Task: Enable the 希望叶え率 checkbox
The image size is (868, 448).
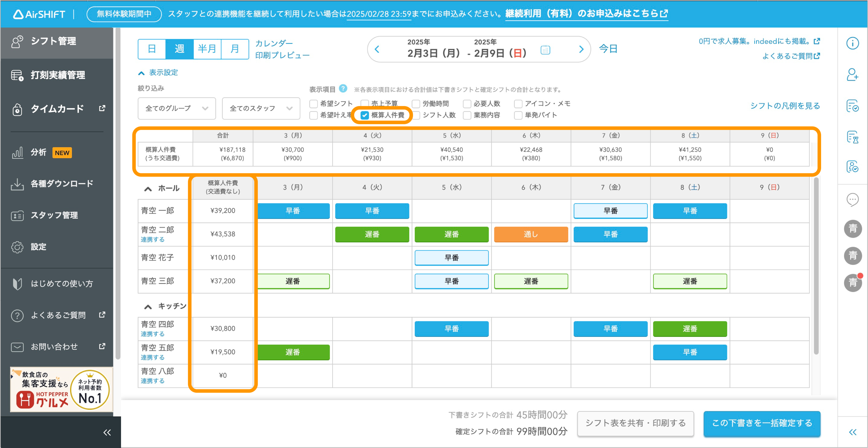Action: click(313, 115)
